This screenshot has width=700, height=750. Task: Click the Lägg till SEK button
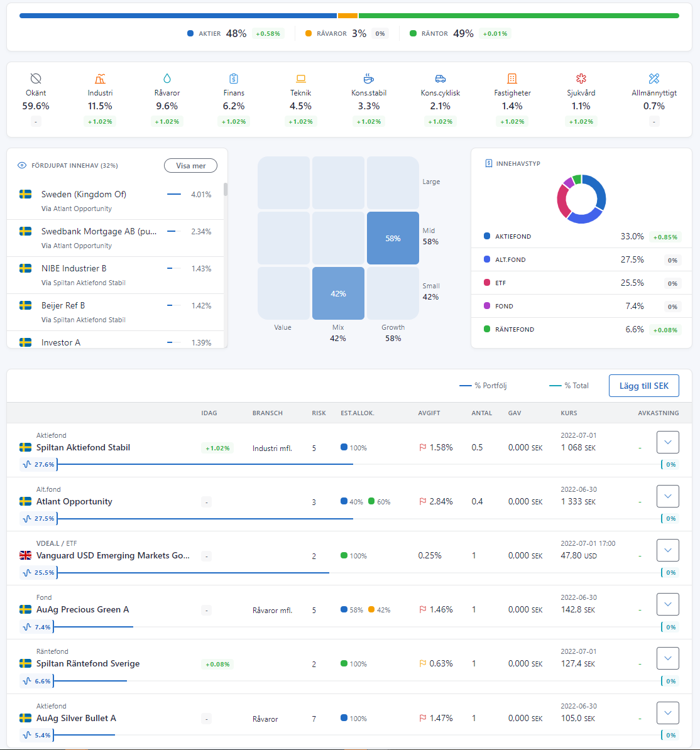tap(643, 386)
